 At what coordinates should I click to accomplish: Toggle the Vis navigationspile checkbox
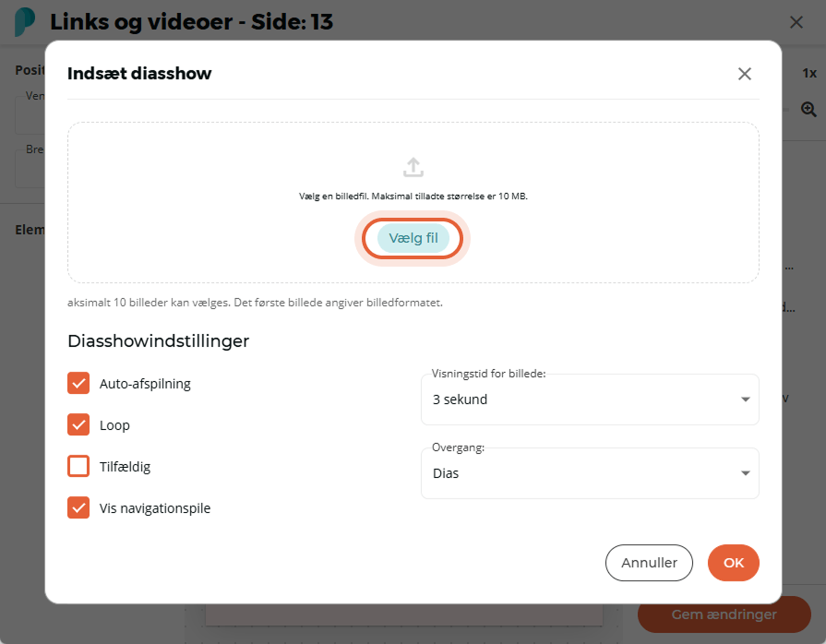click(78, 507)
